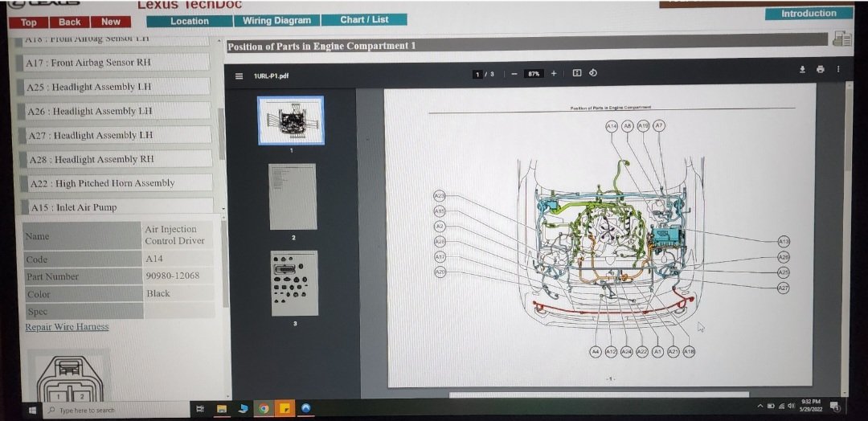Click the Part Number value 90980-12068

click(172, 276)
